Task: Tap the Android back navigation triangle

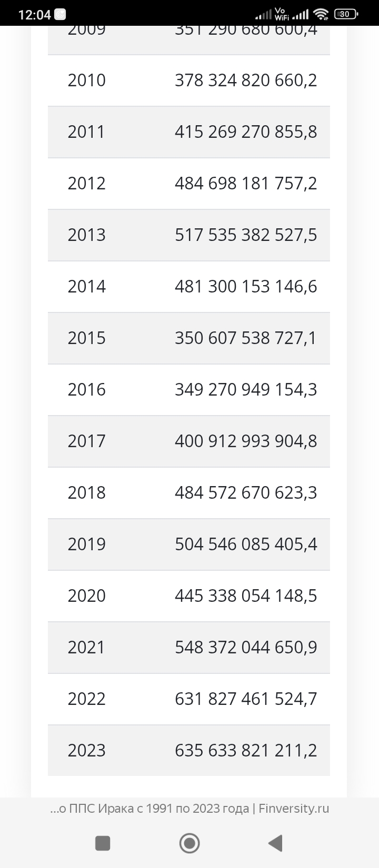Action: tap(276, 843)
